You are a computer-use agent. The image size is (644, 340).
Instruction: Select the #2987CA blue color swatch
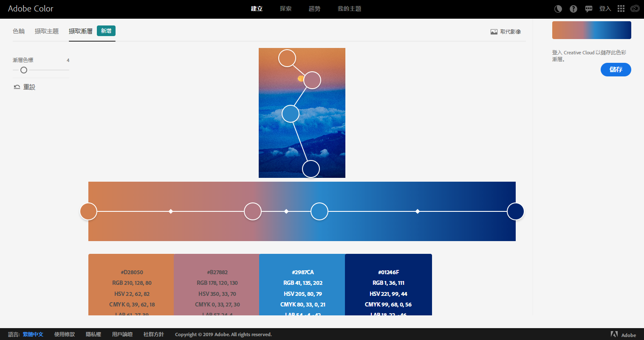(x=302, y=284)
